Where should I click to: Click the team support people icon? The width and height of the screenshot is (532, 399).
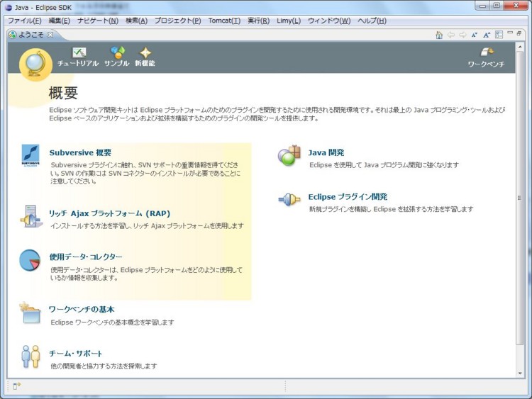point(31,356)
